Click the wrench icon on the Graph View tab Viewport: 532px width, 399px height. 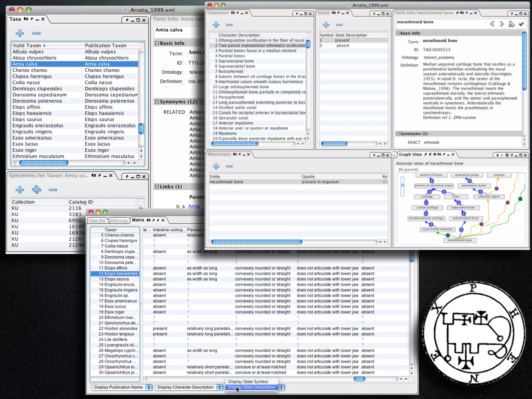point(426,154)
